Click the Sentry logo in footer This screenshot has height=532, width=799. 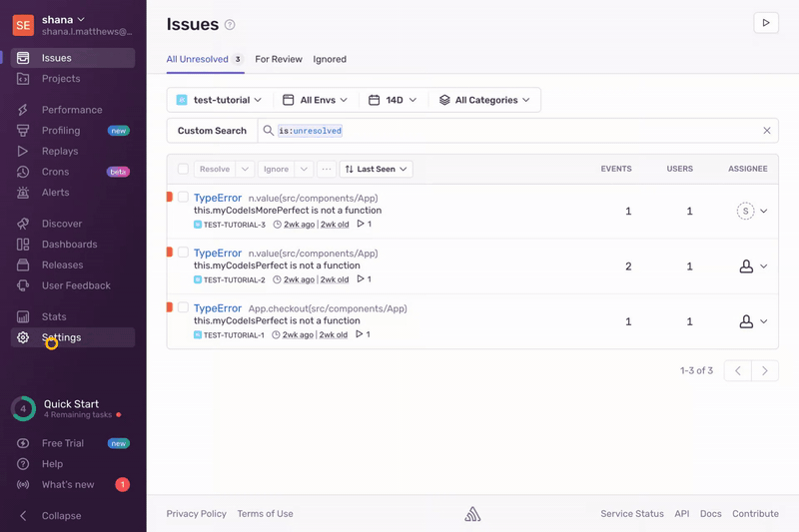472,514
